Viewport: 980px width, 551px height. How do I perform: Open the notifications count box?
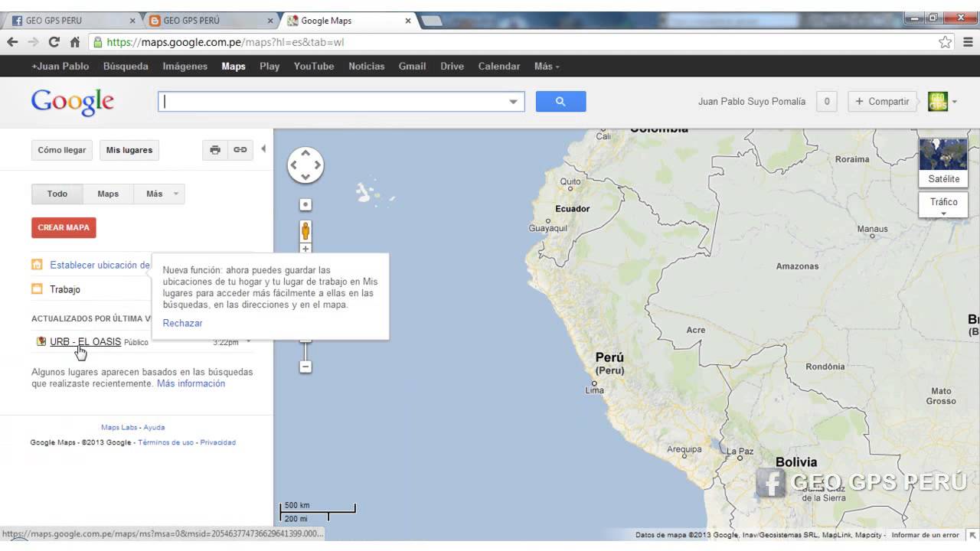[826, 101]
